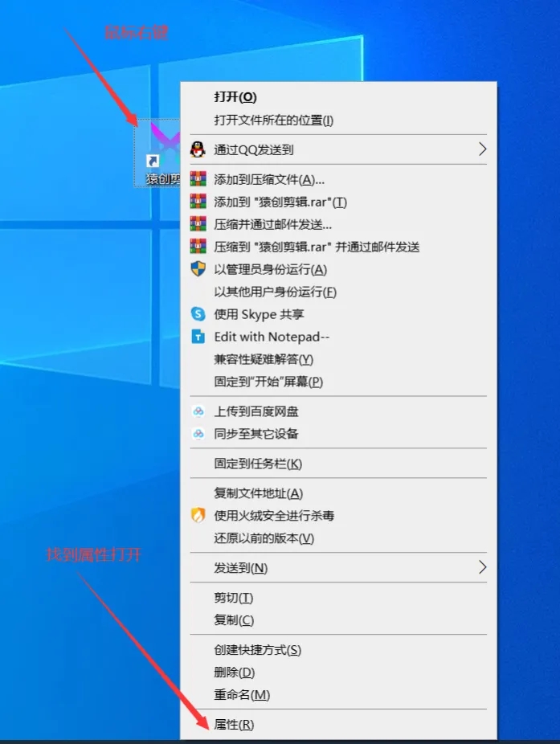The height and width of the screenshot is (744, 560).
Task: Click 删除(D) in the context menu
Action: 234,672
